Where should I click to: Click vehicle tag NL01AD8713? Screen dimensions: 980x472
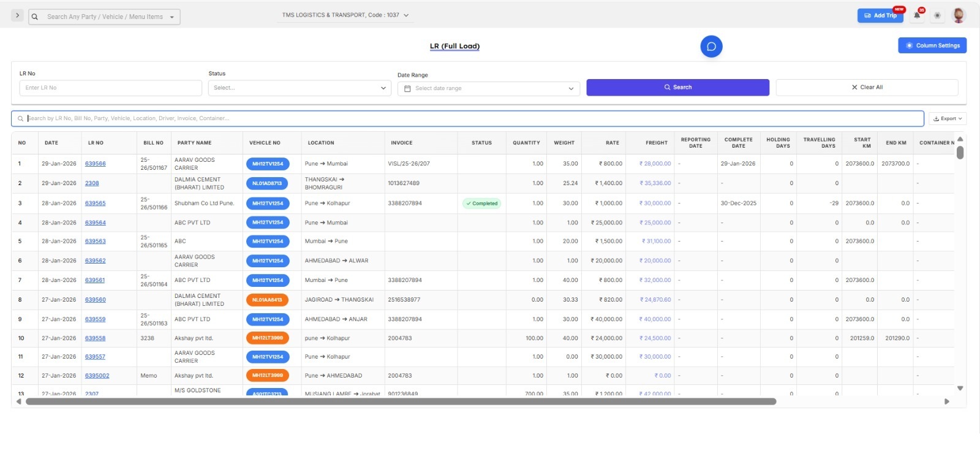[x=267, y=183]
